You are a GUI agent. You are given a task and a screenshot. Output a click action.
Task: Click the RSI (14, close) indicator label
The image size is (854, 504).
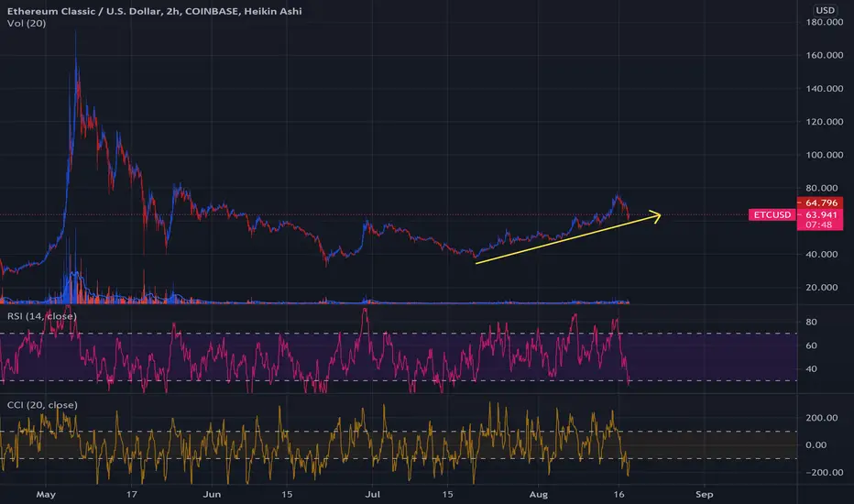tap(42, 316)
